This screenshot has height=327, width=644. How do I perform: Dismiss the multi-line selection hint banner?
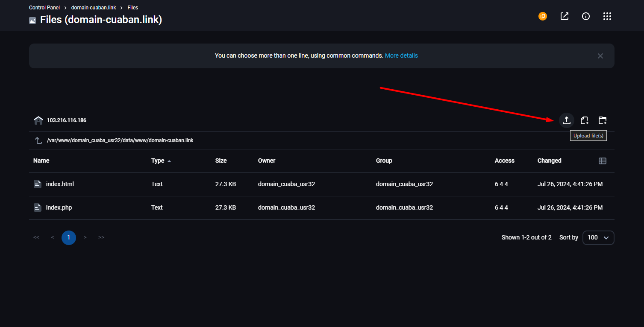[600, 56]
